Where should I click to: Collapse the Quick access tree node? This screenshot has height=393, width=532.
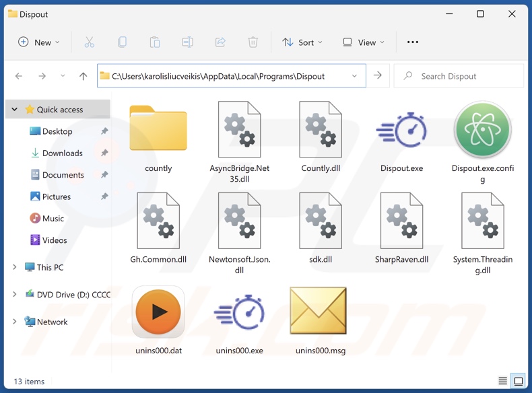click(15, 109)
